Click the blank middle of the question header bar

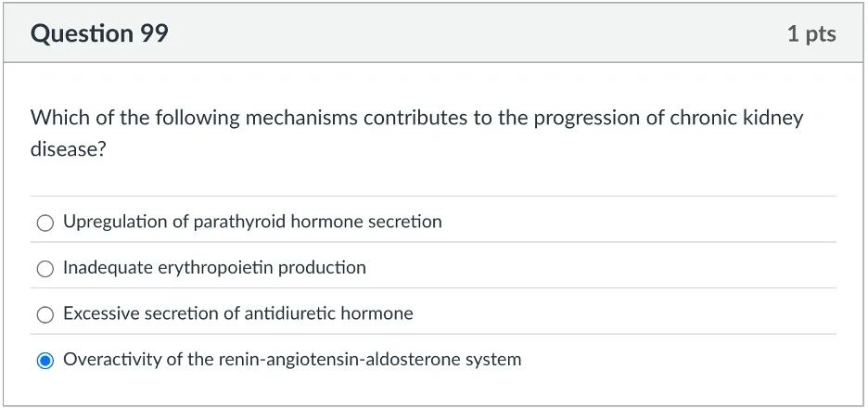coord(464,34)
